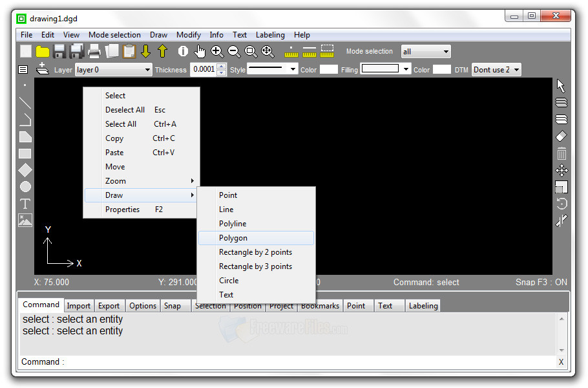The width and height of the screenshot is (588, 388).
Task: Click Deselect All in context menu
Action: 142,110
